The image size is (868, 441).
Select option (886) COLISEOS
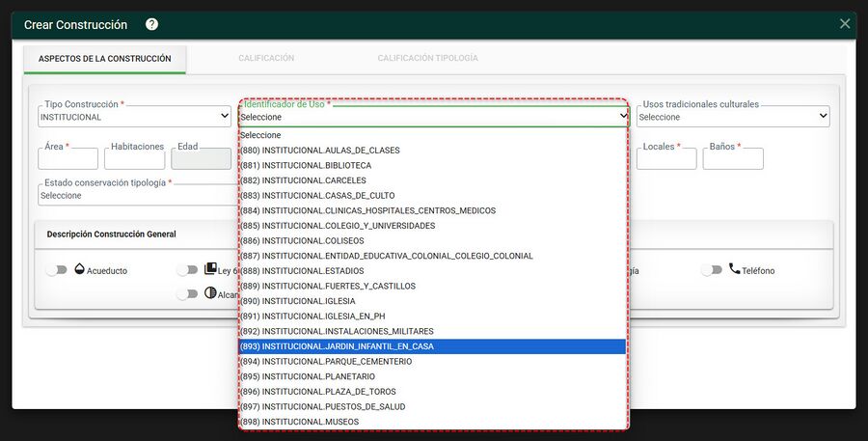coord(432,240)
